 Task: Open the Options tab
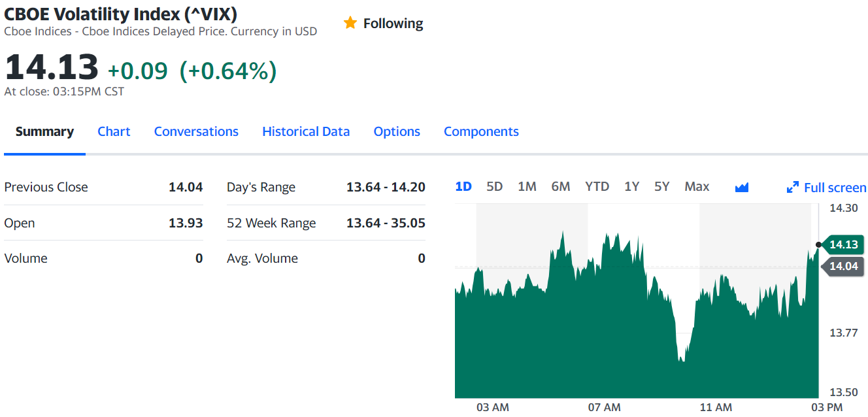coord(397,131)
